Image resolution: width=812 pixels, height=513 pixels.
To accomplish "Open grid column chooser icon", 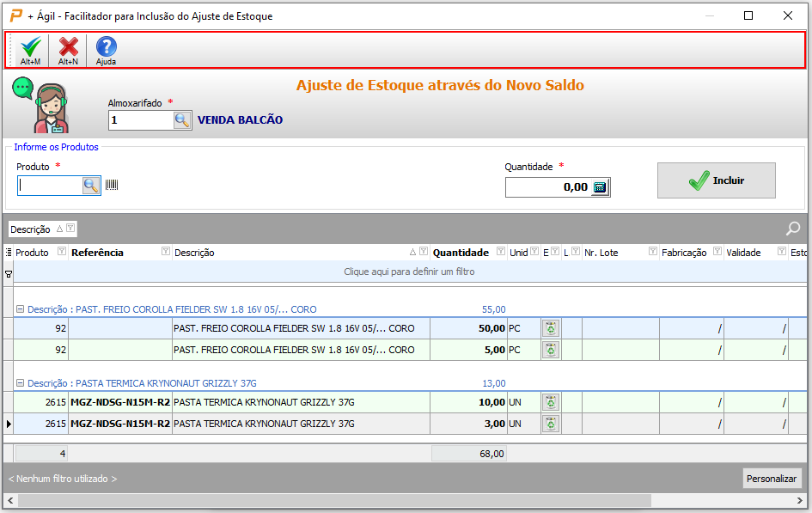I will (9, 252).
